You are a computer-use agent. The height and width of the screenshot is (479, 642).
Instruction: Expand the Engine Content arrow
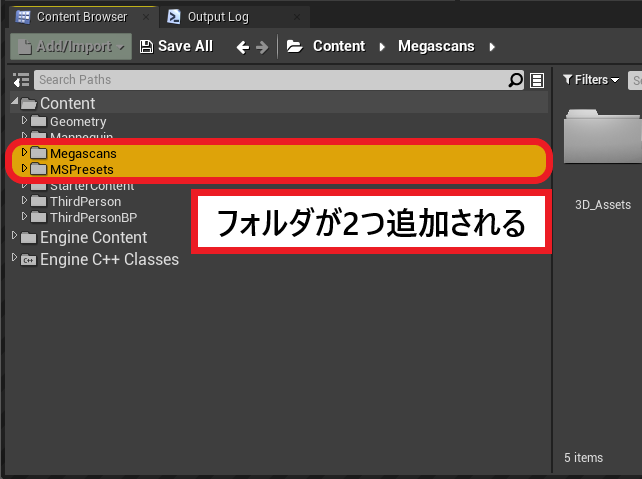point(14,235)
